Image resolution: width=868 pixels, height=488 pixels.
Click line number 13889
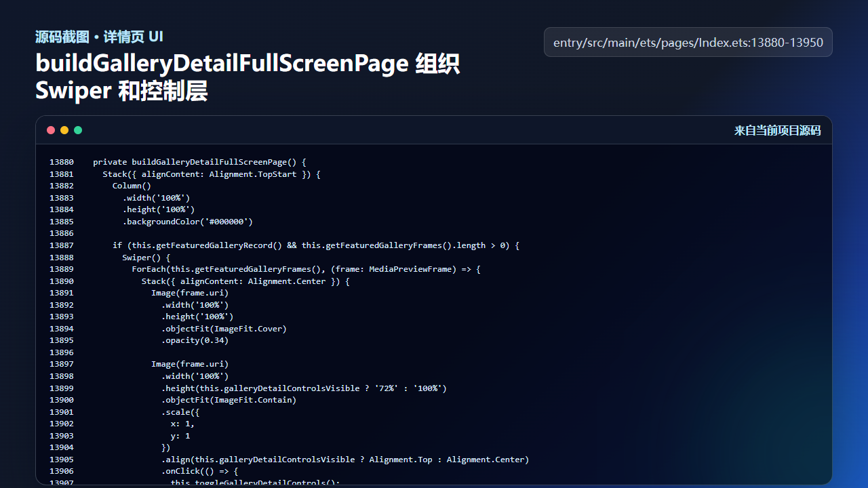click(62, 269)
